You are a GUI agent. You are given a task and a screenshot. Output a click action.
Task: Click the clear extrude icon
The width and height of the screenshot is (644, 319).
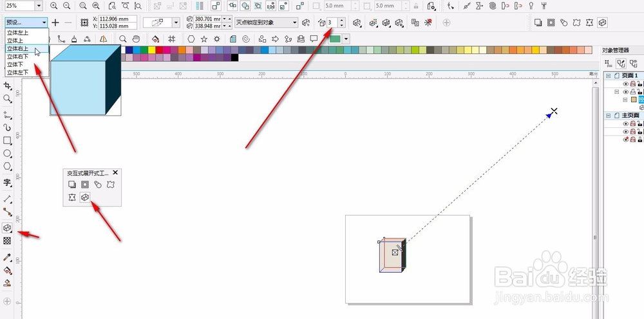(x=428, y=23)
